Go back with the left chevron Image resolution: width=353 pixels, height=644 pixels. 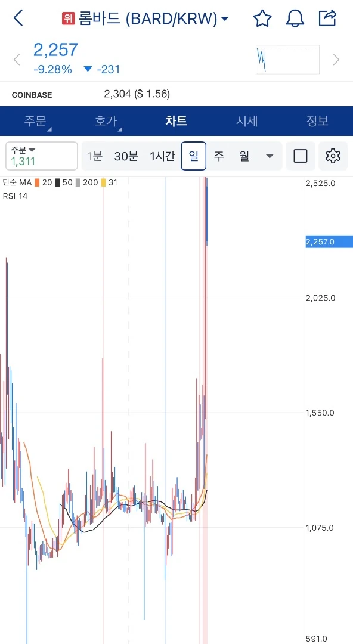pos(18,18)
